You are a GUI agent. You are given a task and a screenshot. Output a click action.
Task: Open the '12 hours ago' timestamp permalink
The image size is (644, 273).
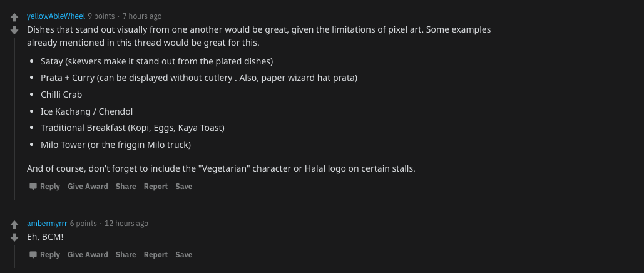pyautogui.click(x=126, y=224)
